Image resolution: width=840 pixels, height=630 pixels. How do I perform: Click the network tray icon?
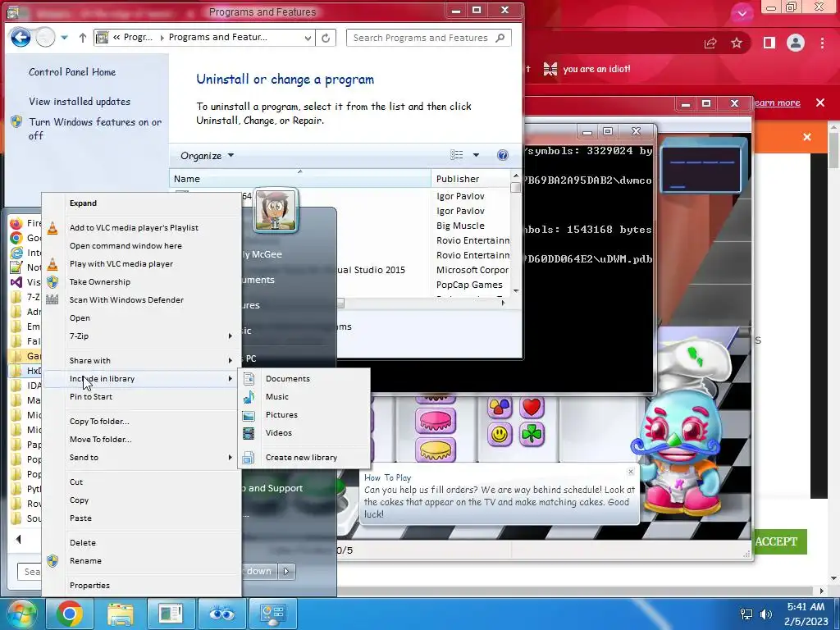[746, 614]
